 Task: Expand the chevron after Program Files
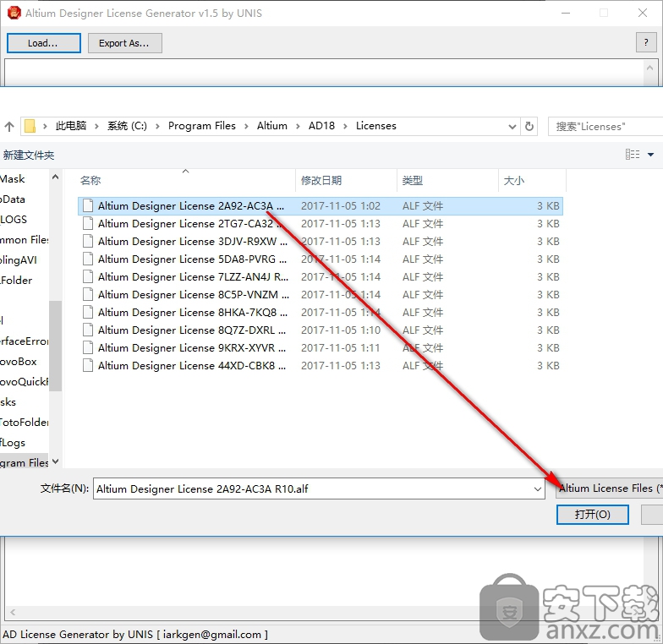(246, 127)
